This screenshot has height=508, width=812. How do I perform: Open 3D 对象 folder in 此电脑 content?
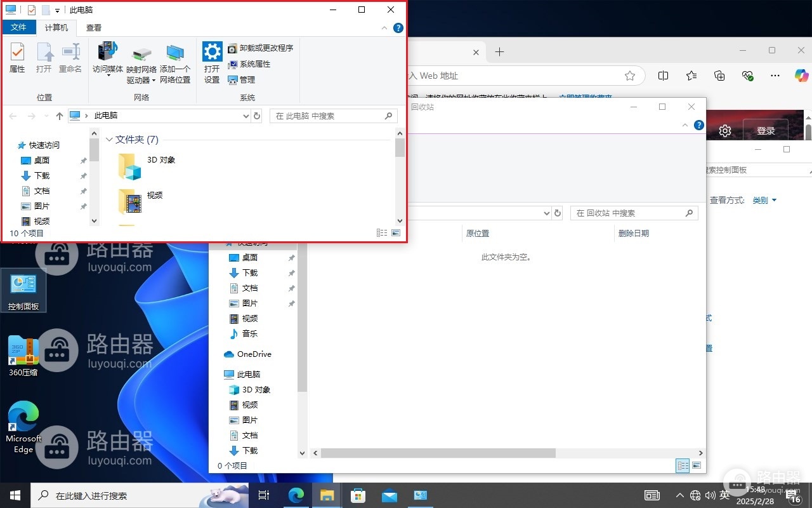click(147, 166)
